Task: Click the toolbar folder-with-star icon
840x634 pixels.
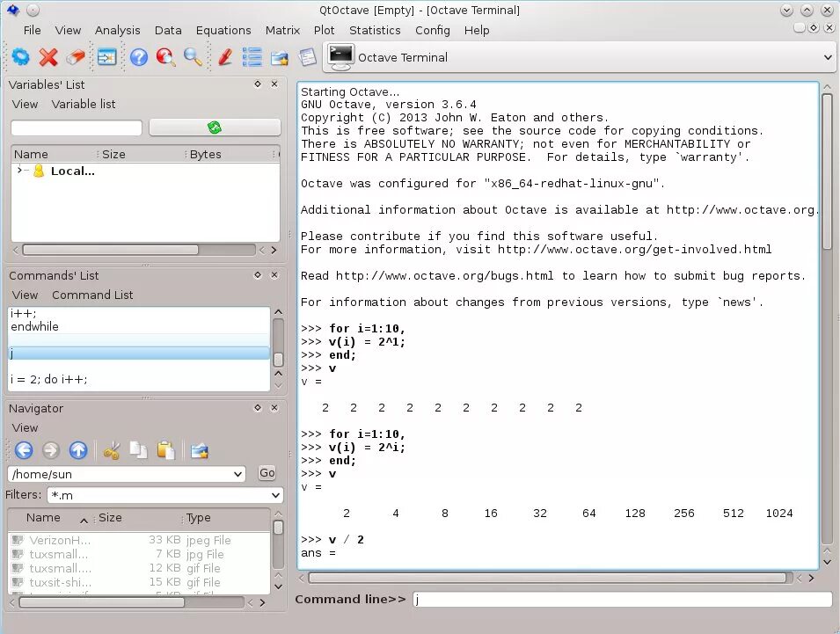Action: [x=280, y=58]
